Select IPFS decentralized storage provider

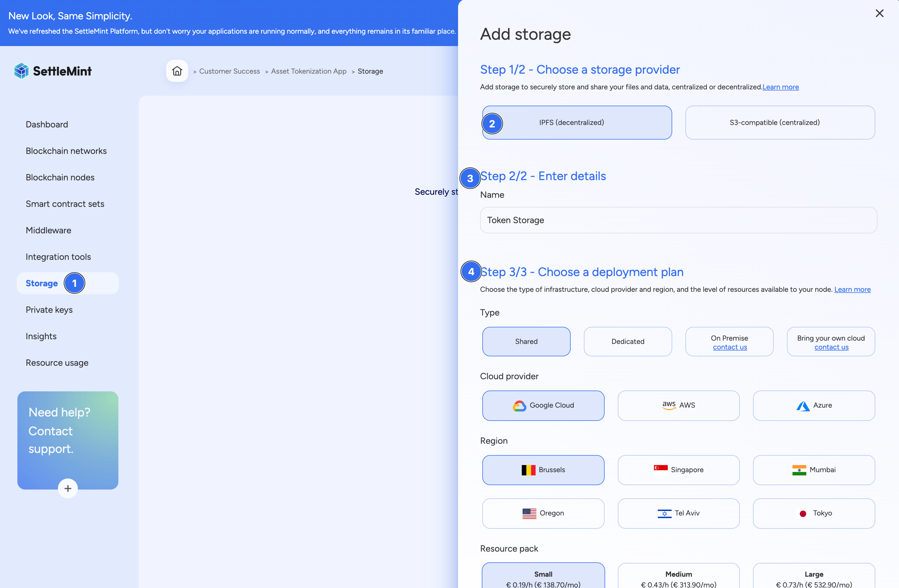(576, 122)
